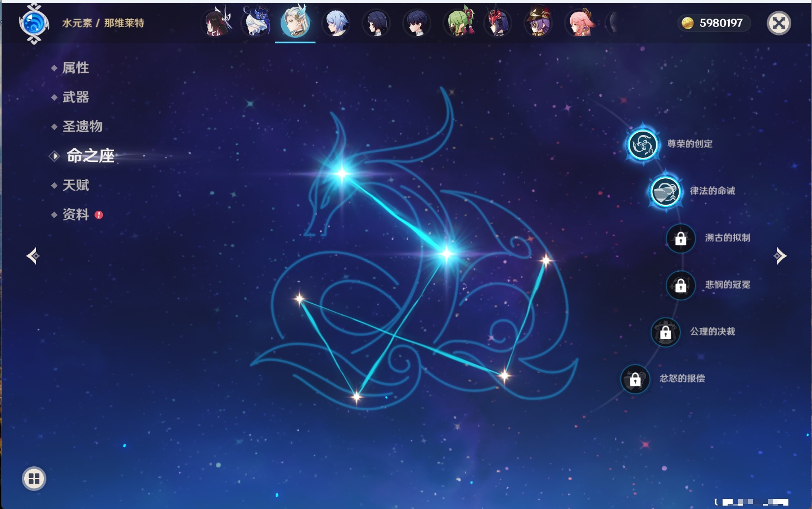
Task: Go to next character with right arrow
Action: [x=780, y=256]
